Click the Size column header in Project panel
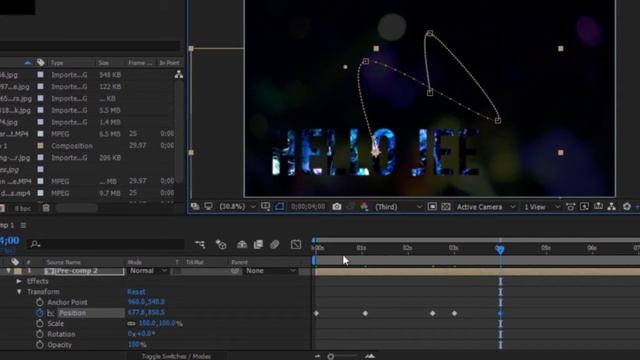Screen dimensions: 640x360 (x=104, y=63)
